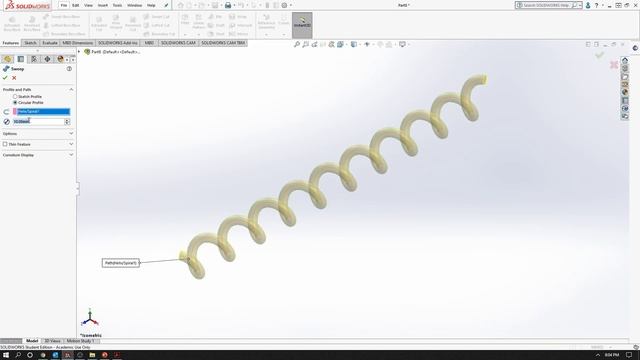
Task: Toggle the menu bar pin icon
Action: (166, 5)
